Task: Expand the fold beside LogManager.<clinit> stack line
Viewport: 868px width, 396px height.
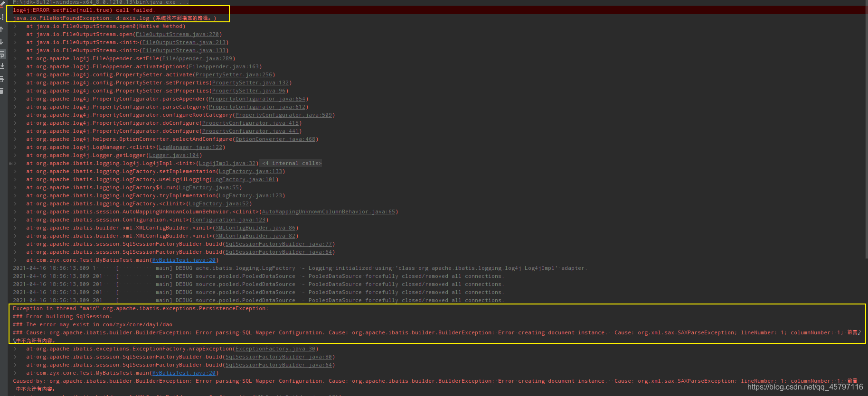Action: 15,147
